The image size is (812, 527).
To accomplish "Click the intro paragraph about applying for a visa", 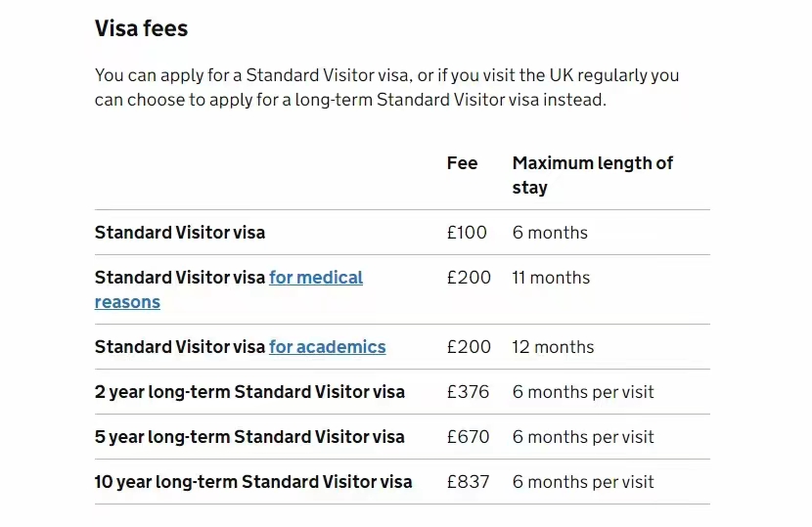I will coord(386,87).
